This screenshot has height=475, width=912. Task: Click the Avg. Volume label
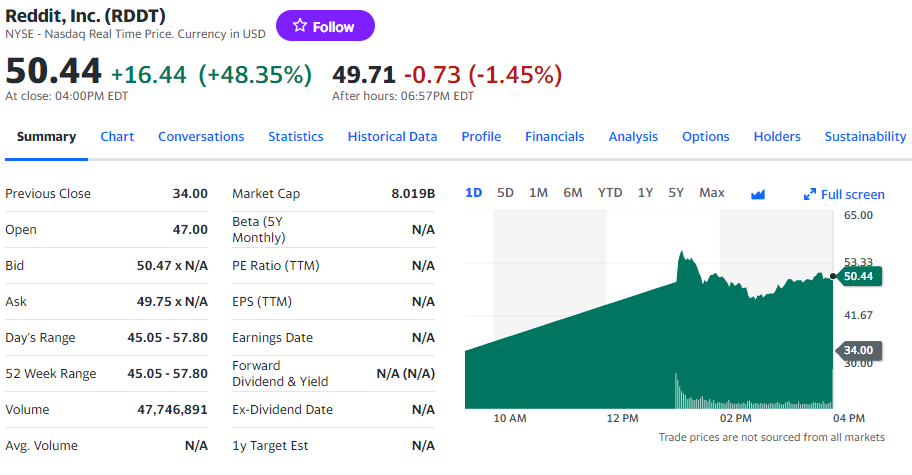[x=41, y=446]
